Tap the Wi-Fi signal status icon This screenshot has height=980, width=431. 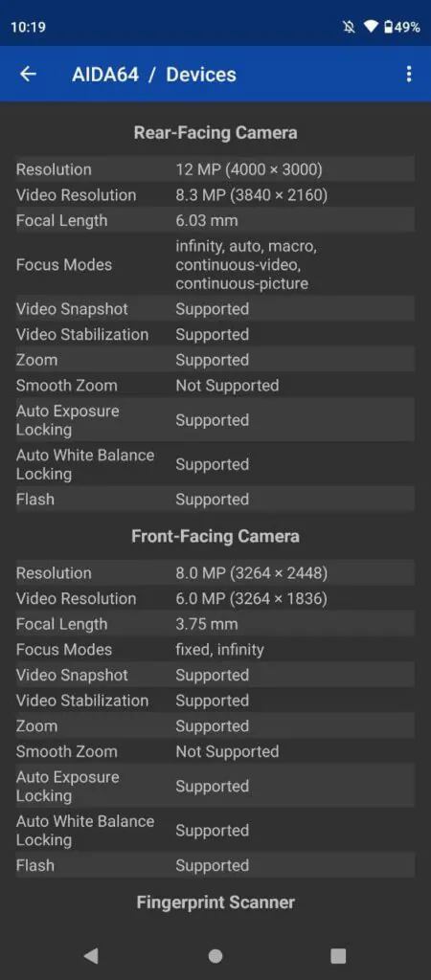click(372, 28)
